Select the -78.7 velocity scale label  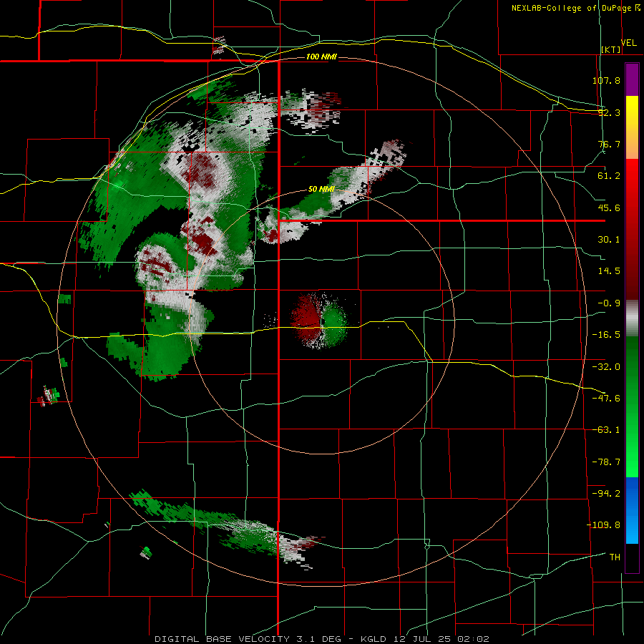click(606, 462)
